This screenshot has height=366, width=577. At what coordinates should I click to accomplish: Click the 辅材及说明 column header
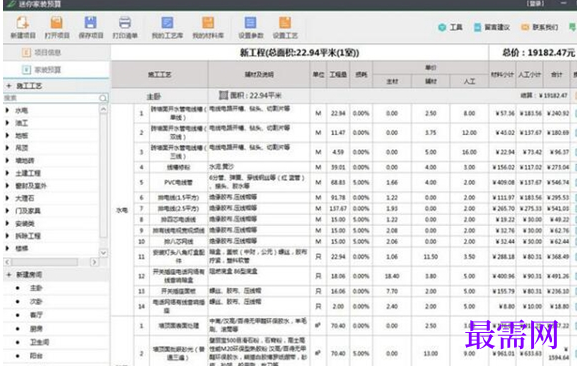[x=259, y=74]
